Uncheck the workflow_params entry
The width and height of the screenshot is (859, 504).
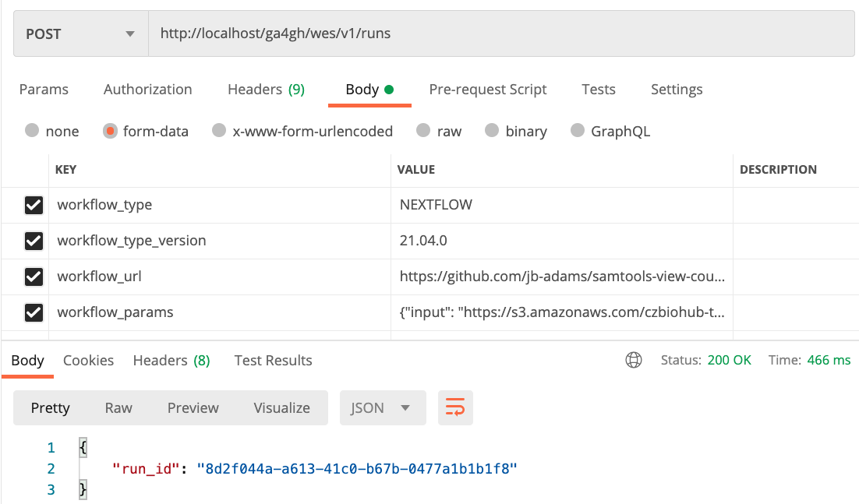[32, 312]
